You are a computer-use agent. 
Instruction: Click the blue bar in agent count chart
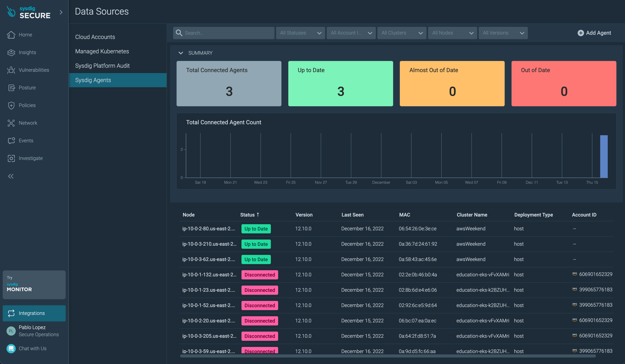[x=604, y=156]
